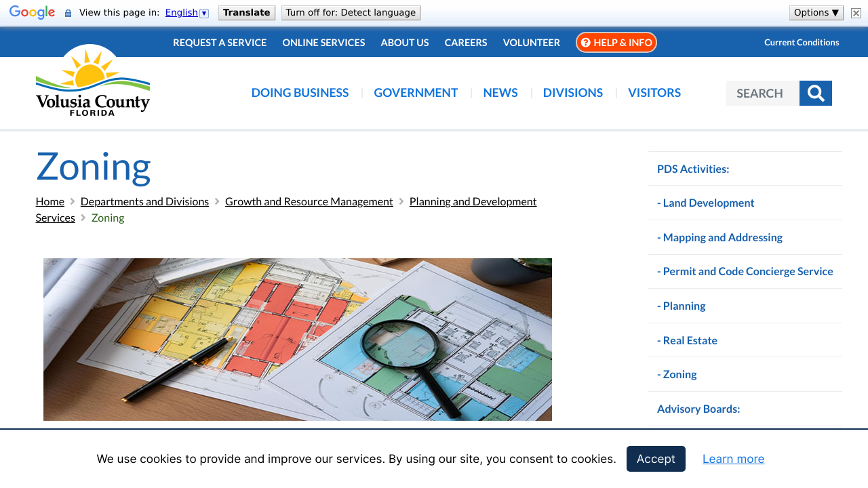Open the Doing Business menu
Screen dimensions: 868x488
300,93
